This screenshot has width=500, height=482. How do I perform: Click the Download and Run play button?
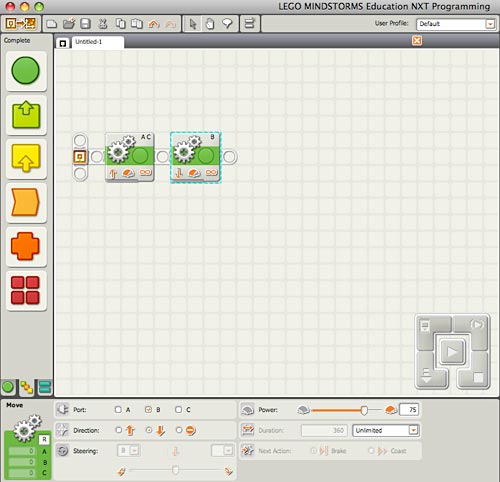coord(452,352)
